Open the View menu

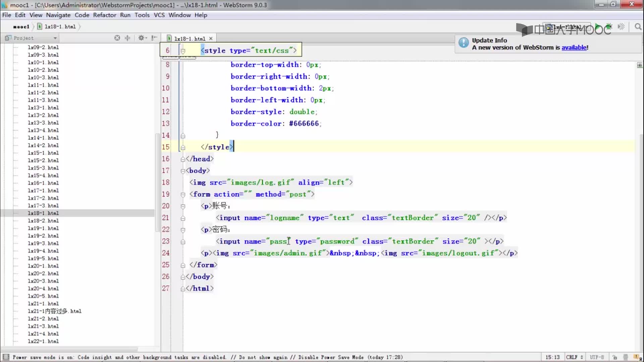(x=36, y=15)
